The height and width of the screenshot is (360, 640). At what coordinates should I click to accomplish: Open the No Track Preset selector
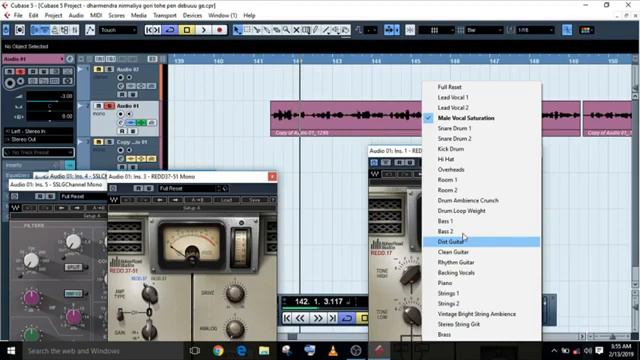(x=38, y=152)
